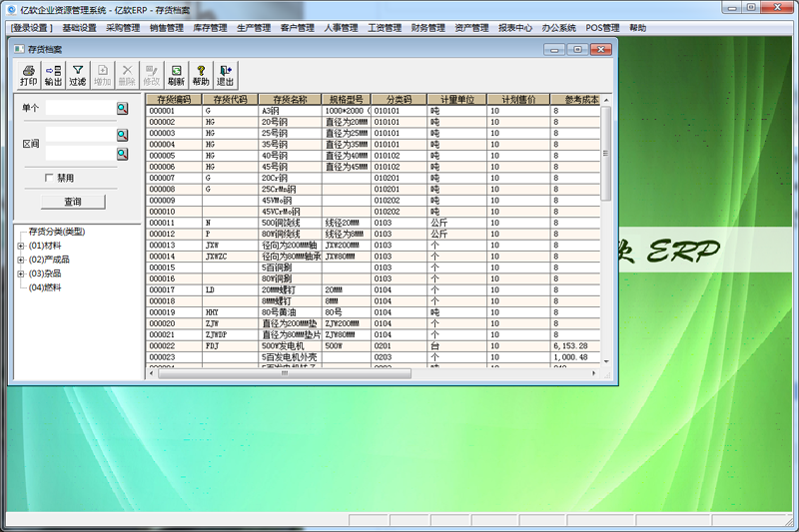
Task: Click the 输出 export toolbar icon
Action: (53, 75)
